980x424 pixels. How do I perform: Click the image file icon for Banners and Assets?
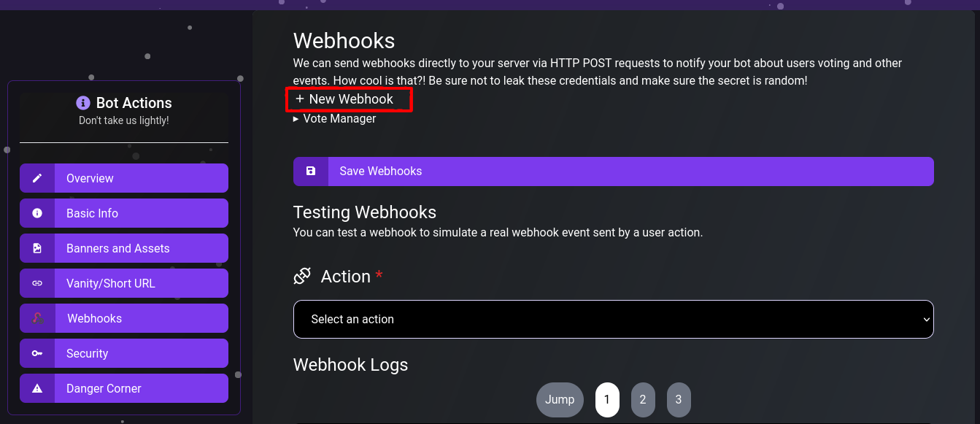(37, 248)
